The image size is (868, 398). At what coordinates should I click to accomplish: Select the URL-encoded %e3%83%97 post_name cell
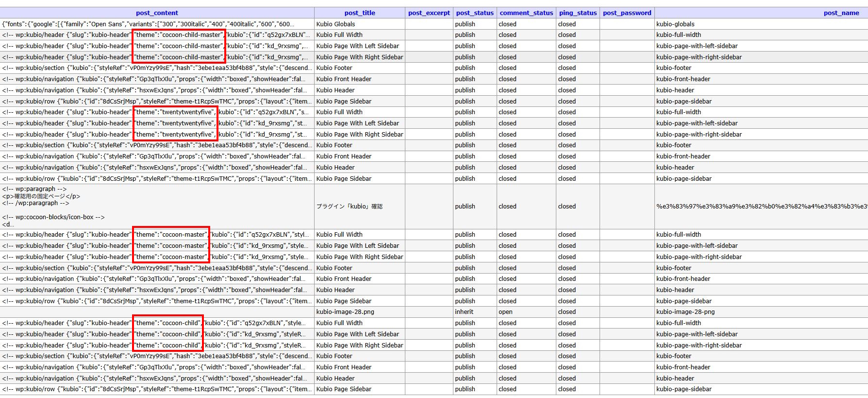click(761, 207)
